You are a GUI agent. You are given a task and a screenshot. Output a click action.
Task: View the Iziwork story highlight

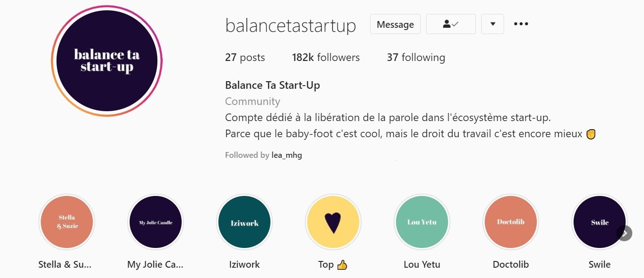tap(244, 222)
